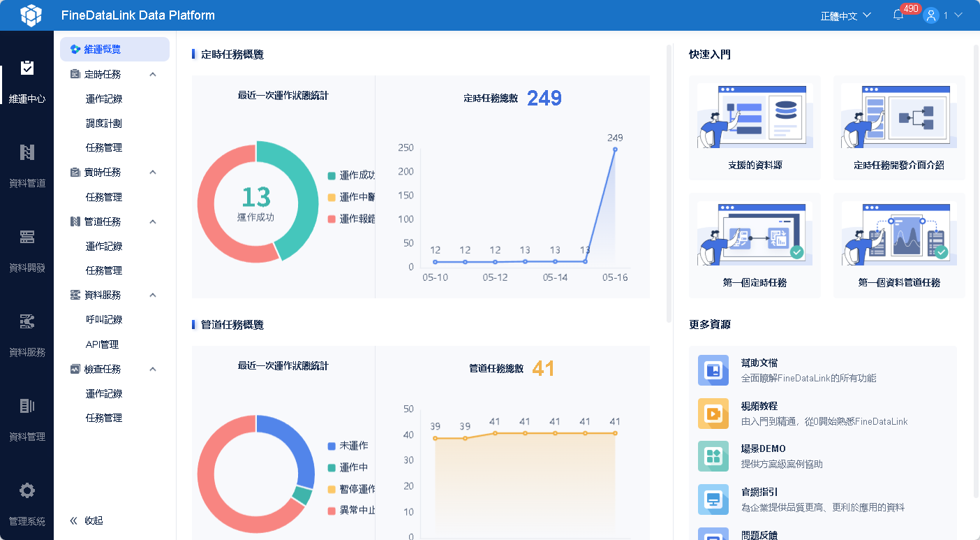Collapse the 管道任務 menu chevron
Screen dimensions: 980x540
coord(153,221)
